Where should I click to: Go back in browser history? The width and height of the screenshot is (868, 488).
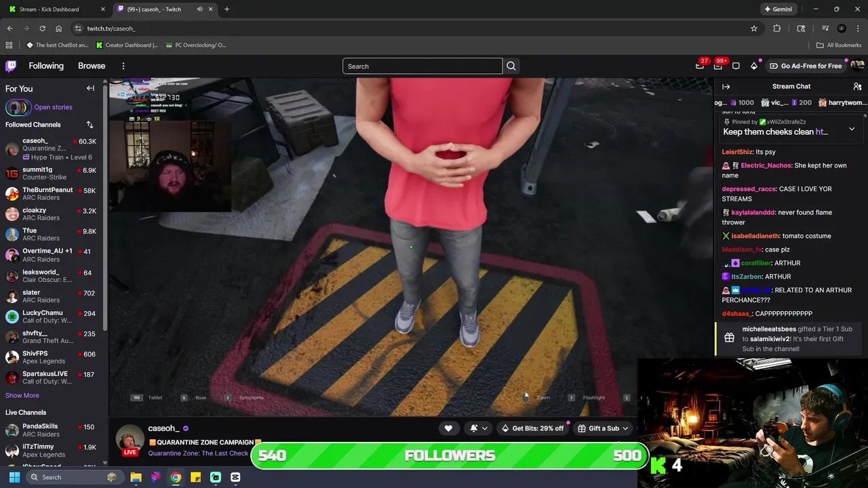pyautogui.click(x=9, y=28)
